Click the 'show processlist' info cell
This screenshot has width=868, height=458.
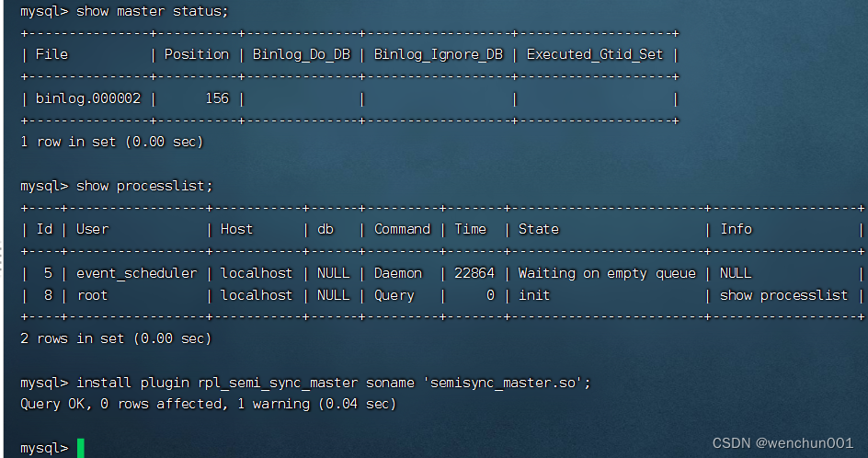(783, 295)
